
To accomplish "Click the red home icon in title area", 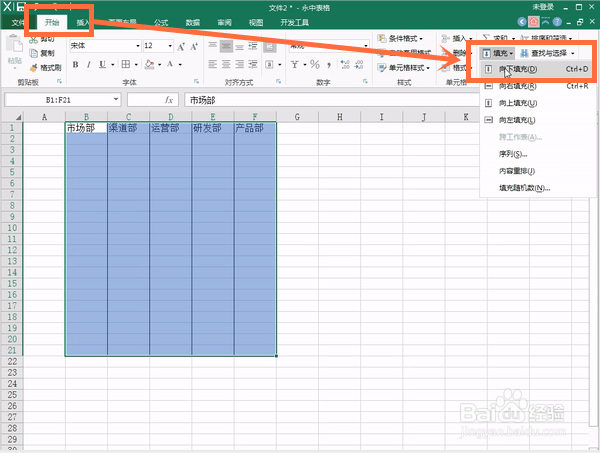I will (x=534, y=22).
